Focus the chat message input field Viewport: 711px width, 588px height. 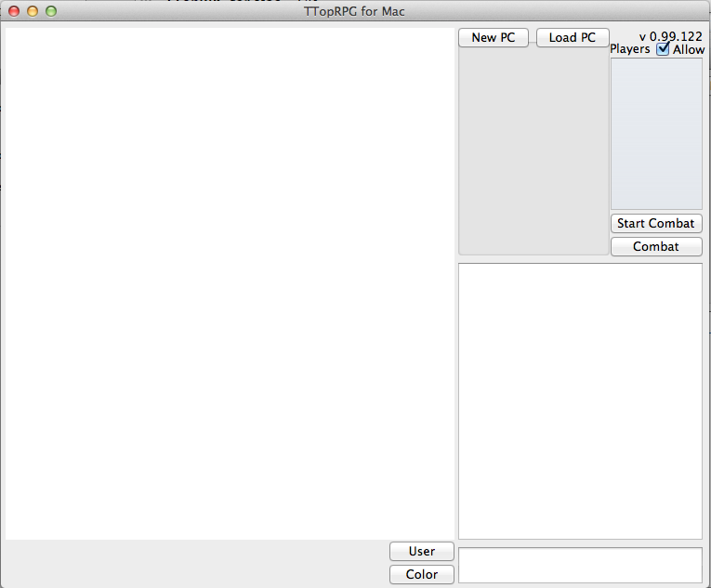[580, 565]
